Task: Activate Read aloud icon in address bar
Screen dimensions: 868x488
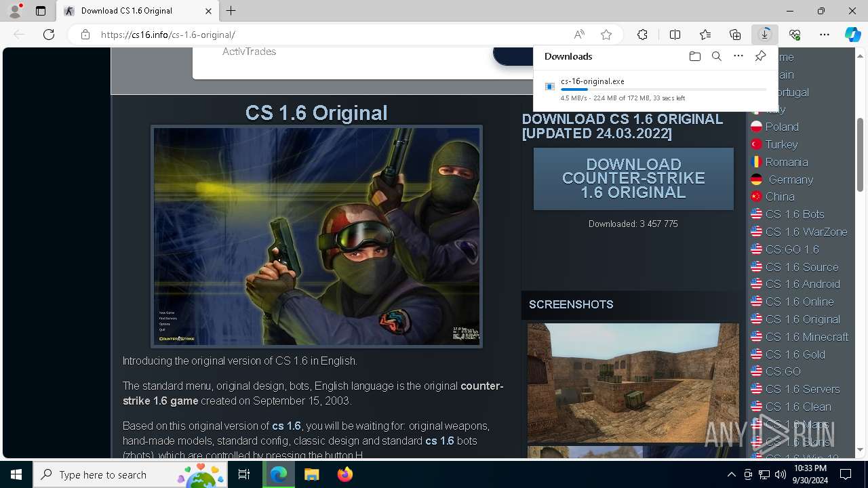Action: tap(579, 35)
